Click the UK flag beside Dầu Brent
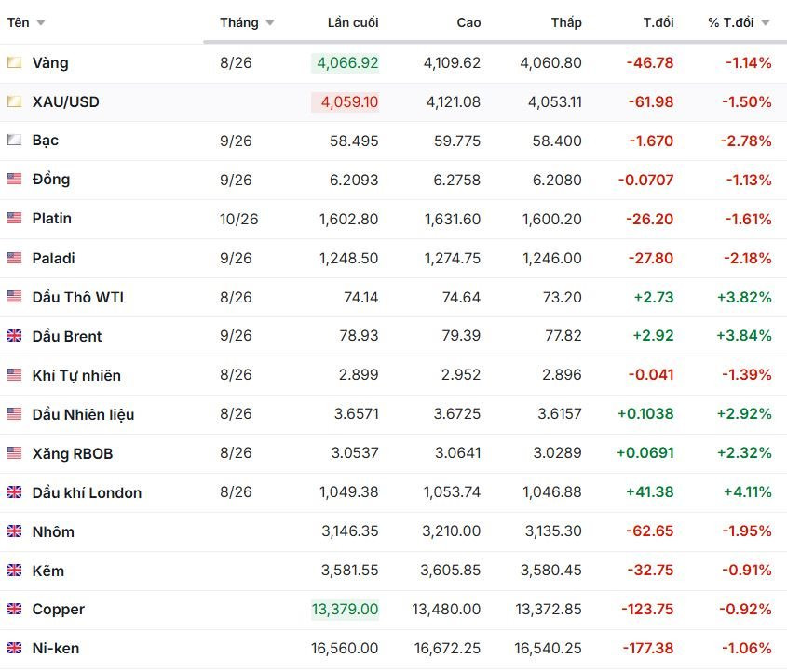The height and width of the screenshot is (672, 787). click(x=15, y=335)
